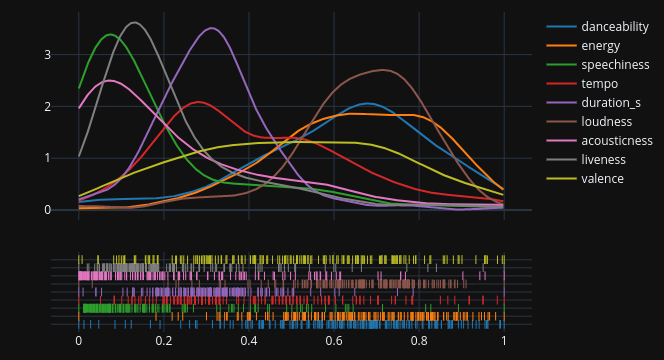Click the orange energy legend line swatch
The width and height of the screenshot is (664, 360).
(562, 46)
